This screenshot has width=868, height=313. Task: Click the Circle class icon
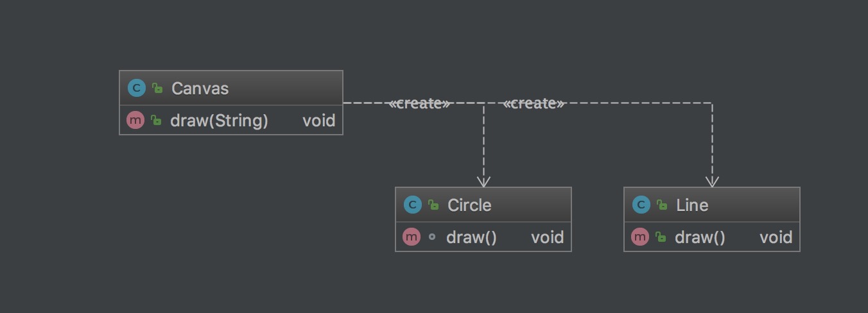[x=412, y=205]
